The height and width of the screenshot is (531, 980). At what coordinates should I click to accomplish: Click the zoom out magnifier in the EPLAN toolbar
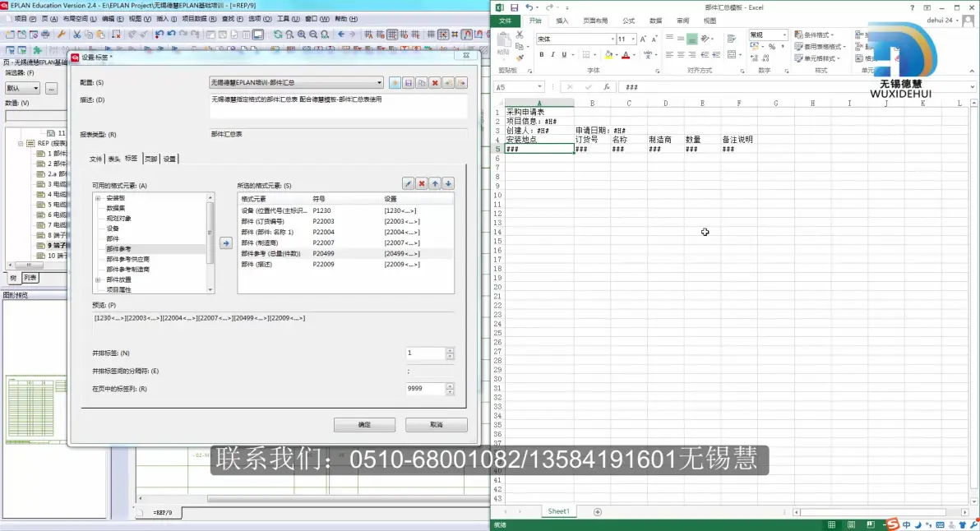(314, 35)
